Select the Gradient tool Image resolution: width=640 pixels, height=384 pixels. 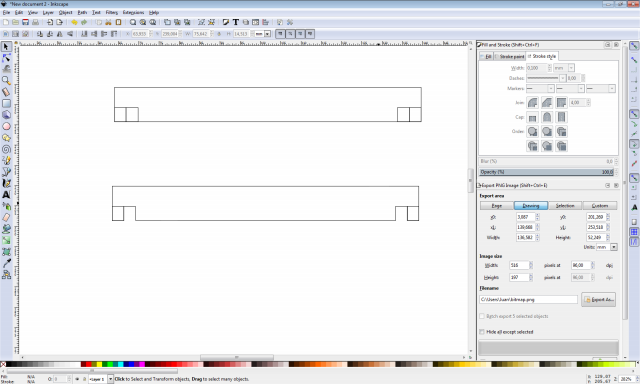point(6,240)
